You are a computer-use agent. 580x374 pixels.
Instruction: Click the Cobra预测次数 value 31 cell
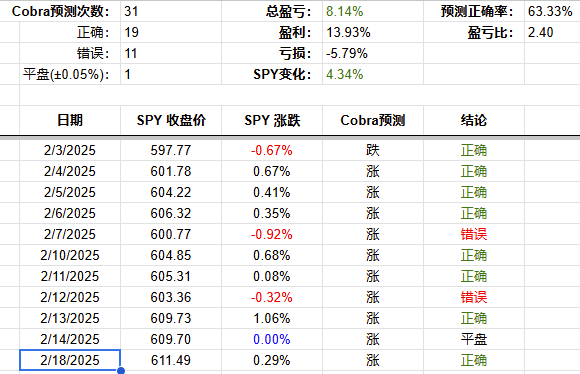(x=171, y=11)
